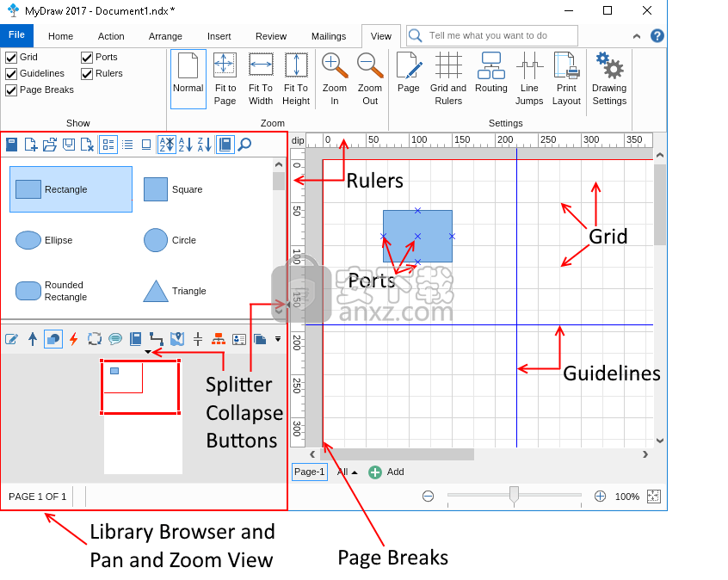Screen dimensions: 728x580
Task: Click Zoom In in the ribbon
Action: 335,79
